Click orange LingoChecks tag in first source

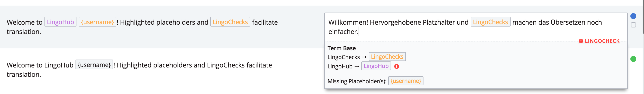[230, 22]
